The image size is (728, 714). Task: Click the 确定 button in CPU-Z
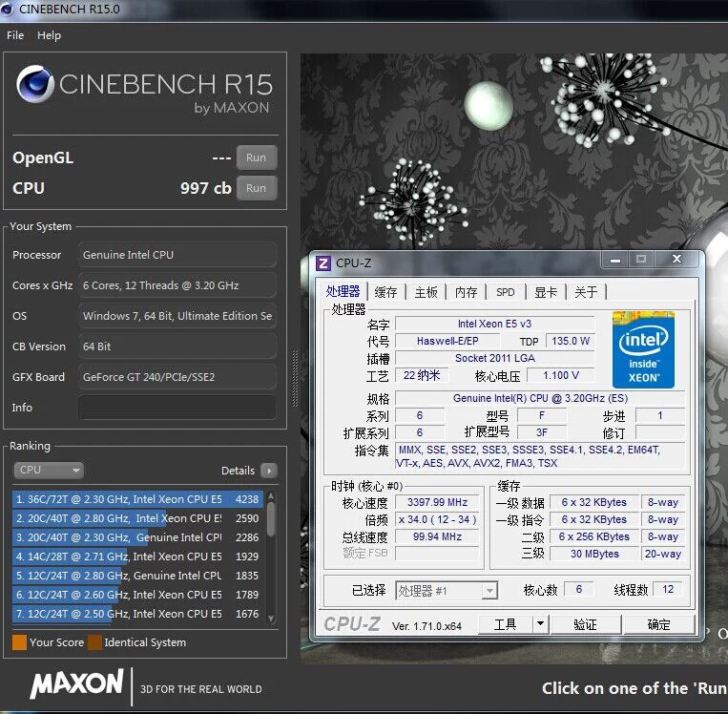click(x=658, y=624)
